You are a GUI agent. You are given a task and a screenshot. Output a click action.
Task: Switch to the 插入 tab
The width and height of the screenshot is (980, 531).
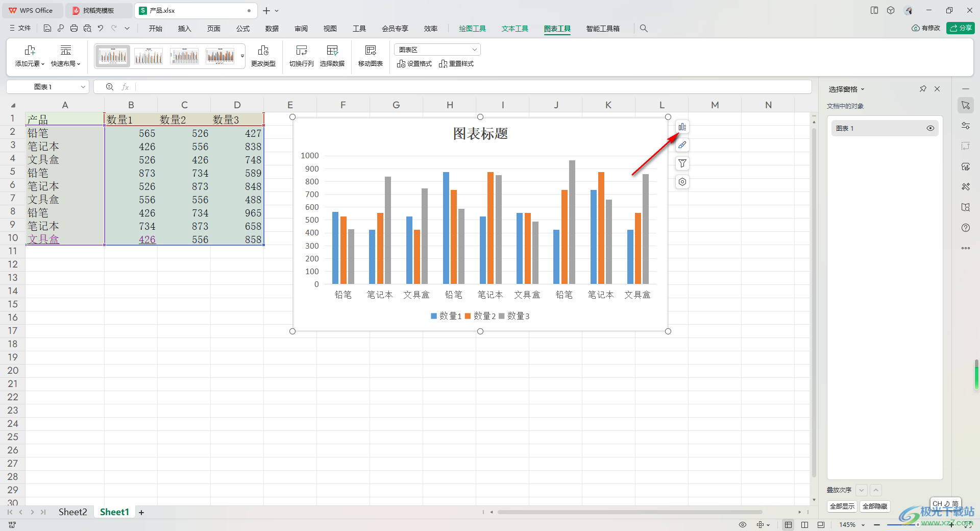[x=185, y=29]
